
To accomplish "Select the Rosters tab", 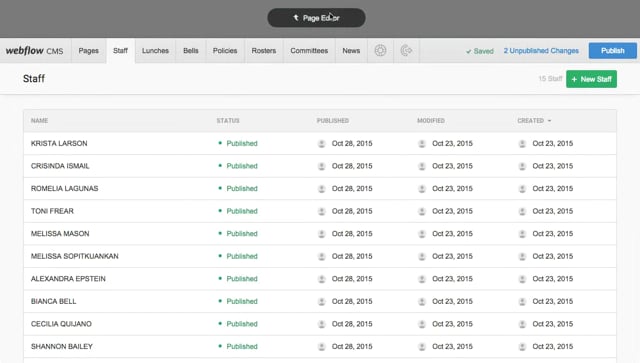I will (264, 51).
